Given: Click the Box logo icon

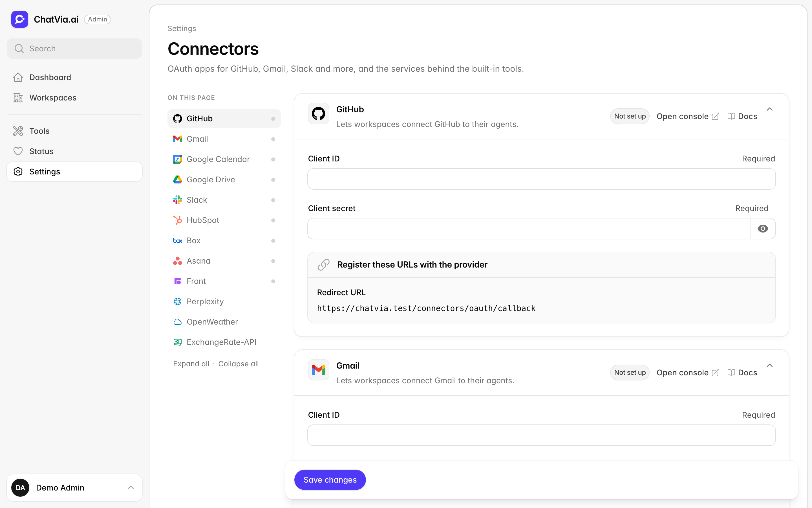Looking at the screenshot, I should pyautogui.click(x=178, y=240).
